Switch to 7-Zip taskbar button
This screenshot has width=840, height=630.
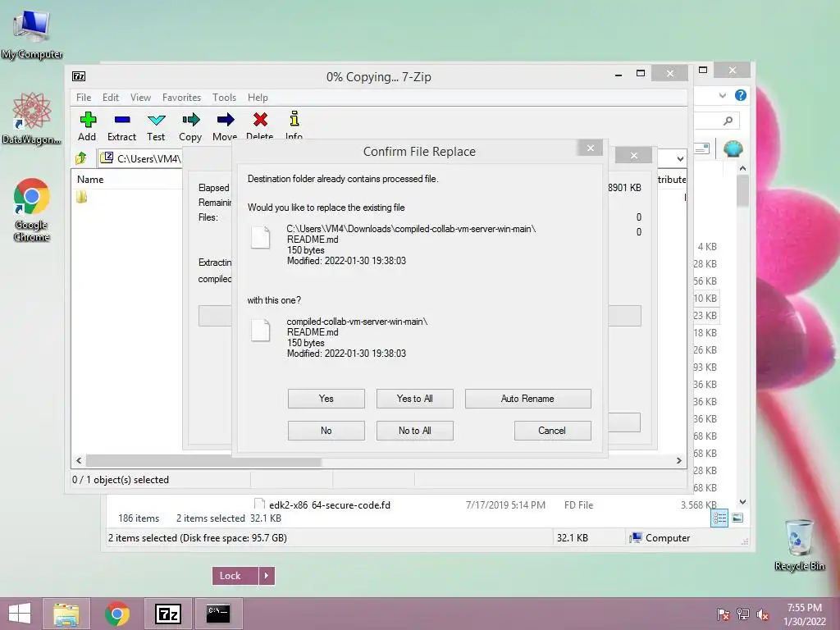tap(167, 614)
